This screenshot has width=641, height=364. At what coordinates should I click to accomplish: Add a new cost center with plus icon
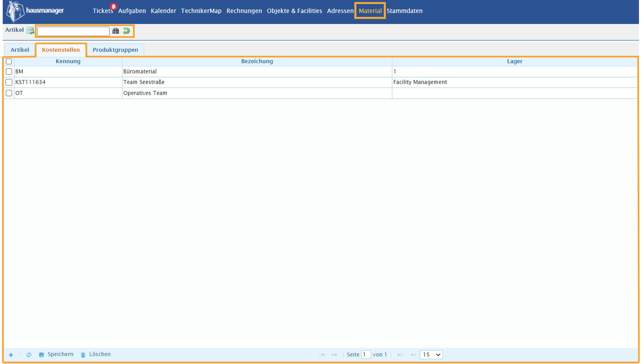11,355
